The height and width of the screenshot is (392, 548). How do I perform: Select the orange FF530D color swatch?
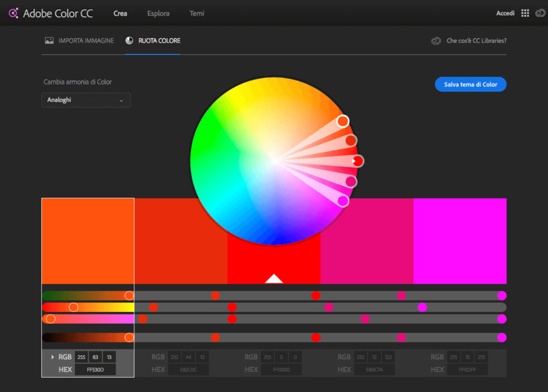[88, 241]
